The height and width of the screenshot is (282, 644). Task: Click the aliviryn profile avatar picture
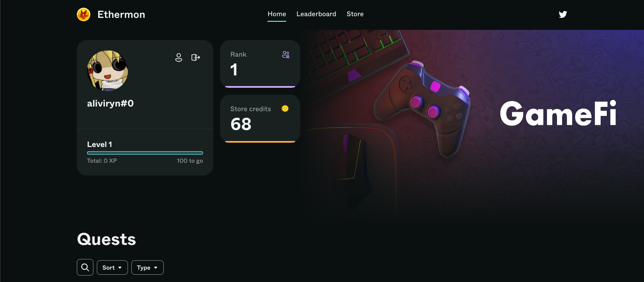click(107, 71)
